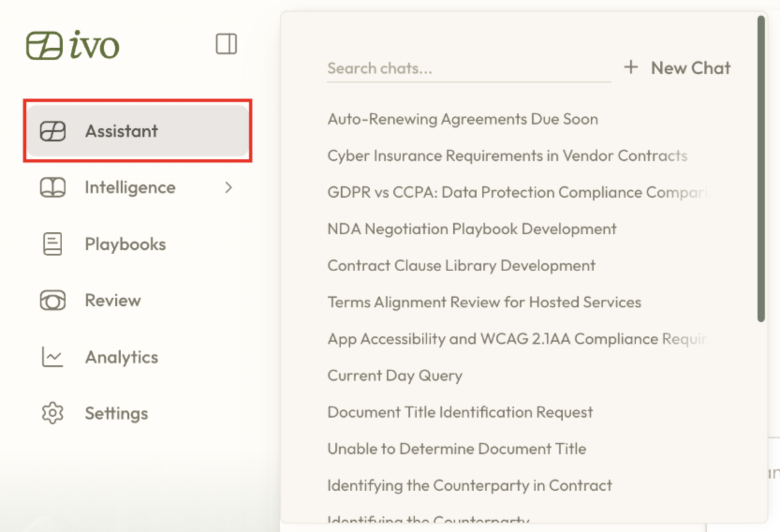Focus the Search chats input field
The width and height of the screenshot is (780, 532).
click(x=468, y=69)
